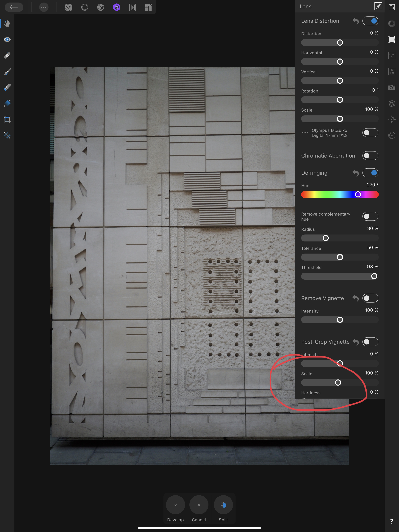Image resolution: width=399 pixels, height=532 pixels.
Task: Click the Remove Vignette Intensity slider handle
Action: tap(340, 320)
